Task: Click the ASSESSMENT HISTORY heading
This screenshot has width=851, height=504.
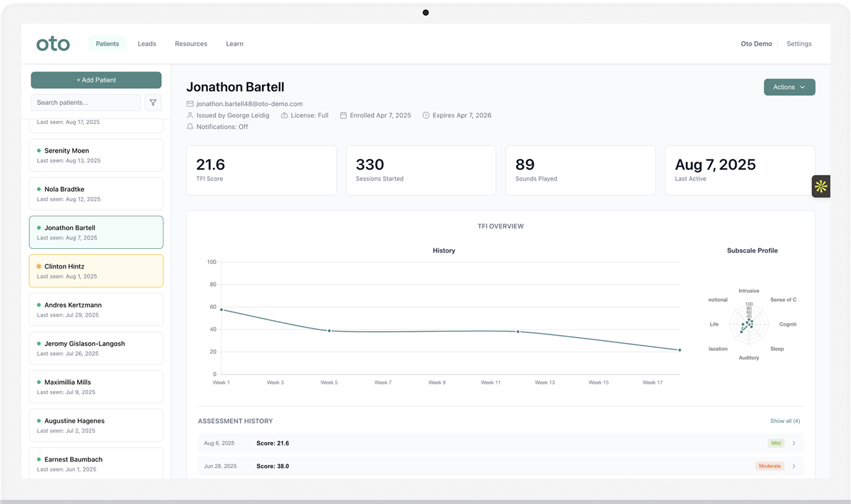Action: pos(235,421)
